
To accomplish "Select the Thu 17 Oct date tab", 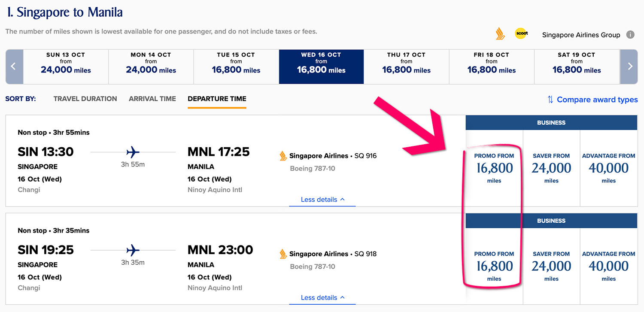I will (406, 67).
